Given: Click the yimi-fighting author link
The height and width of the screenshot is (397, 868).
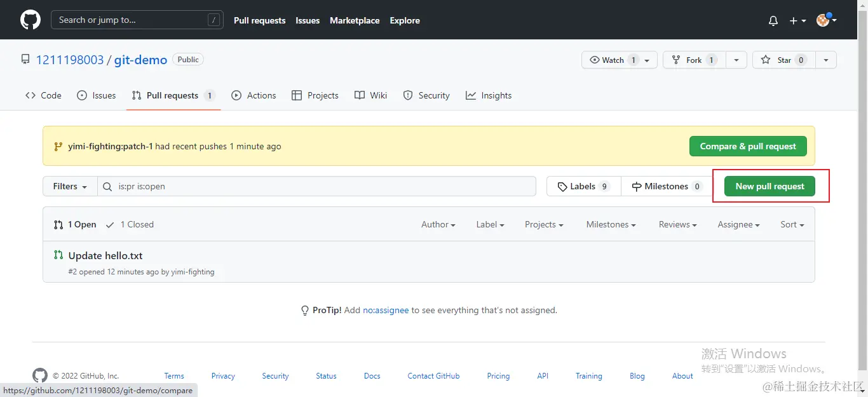Looking at the screenshot, I should pyautogui.click(x=193, y=271).
